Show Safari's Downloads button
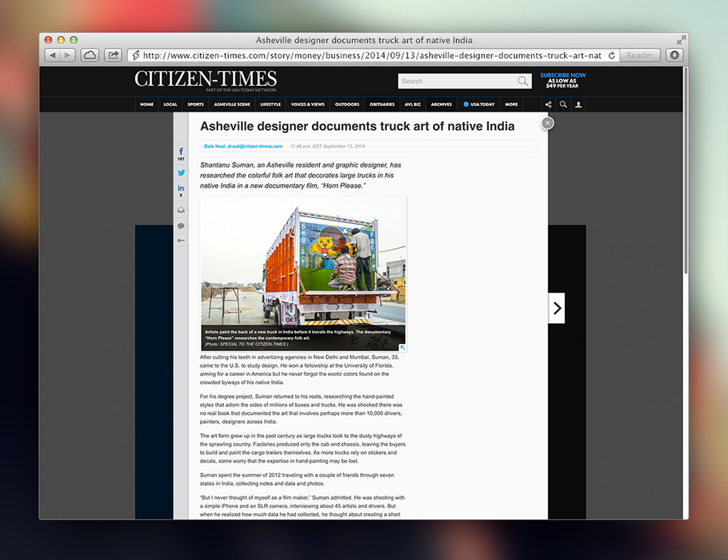Image resolution: width=728 pixels, height=560 pixels. tap(674, 55)
